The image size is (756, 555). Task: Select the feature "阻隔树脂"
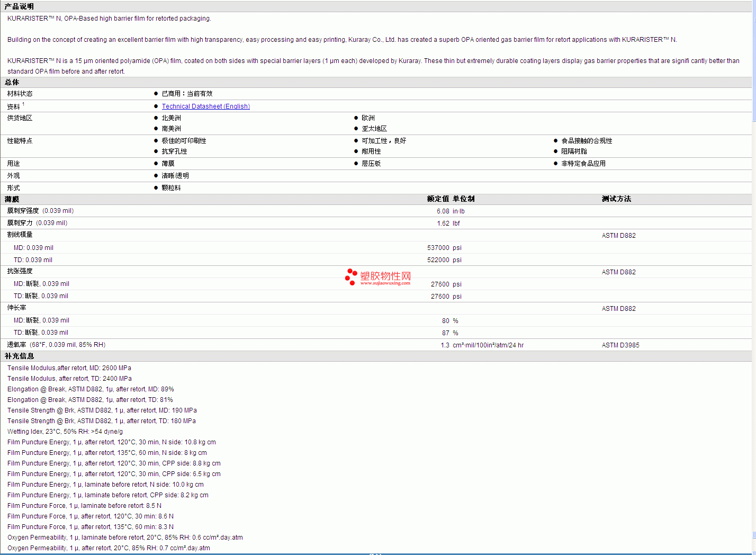[574, 151]
